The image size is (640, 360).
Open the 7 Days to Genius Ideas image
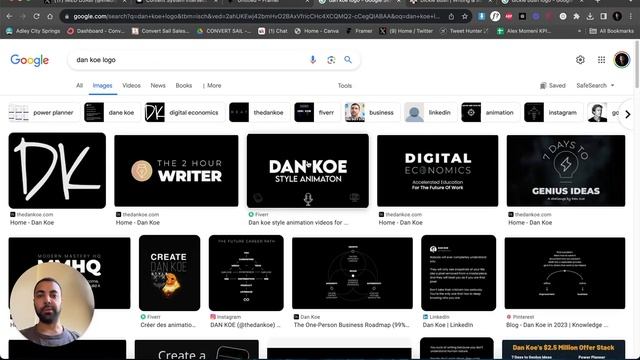(x=566, y=171)
